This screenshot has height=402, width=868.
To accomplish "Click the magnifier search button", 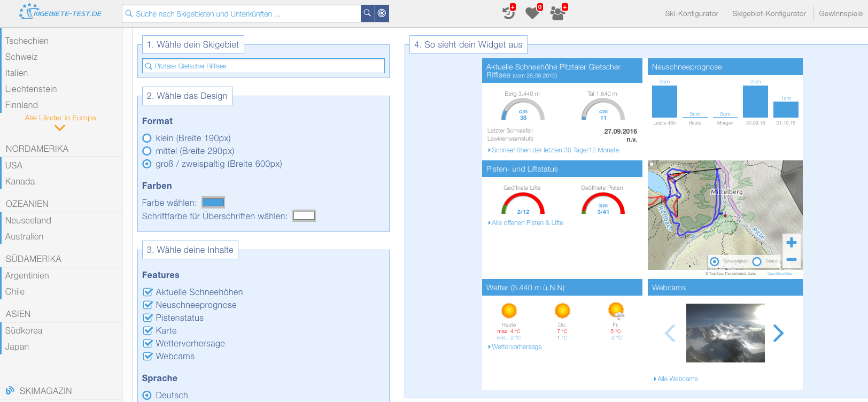I will (x=367, y=13).
